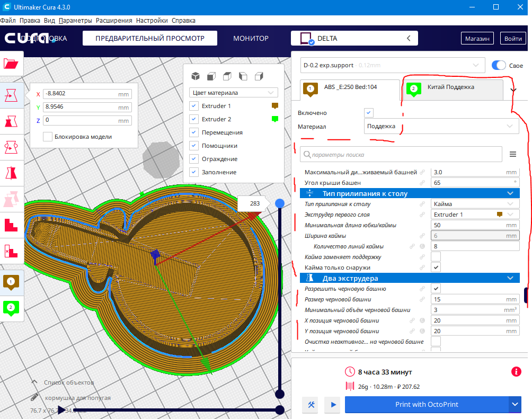Open the Материал Поддежка dropdown

coord(441,126)
